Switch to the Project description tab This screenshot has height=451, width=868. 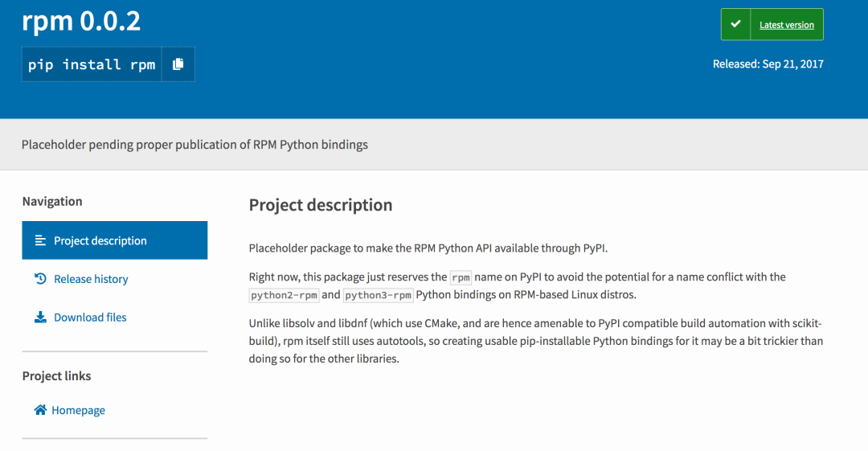coord(100,240)
